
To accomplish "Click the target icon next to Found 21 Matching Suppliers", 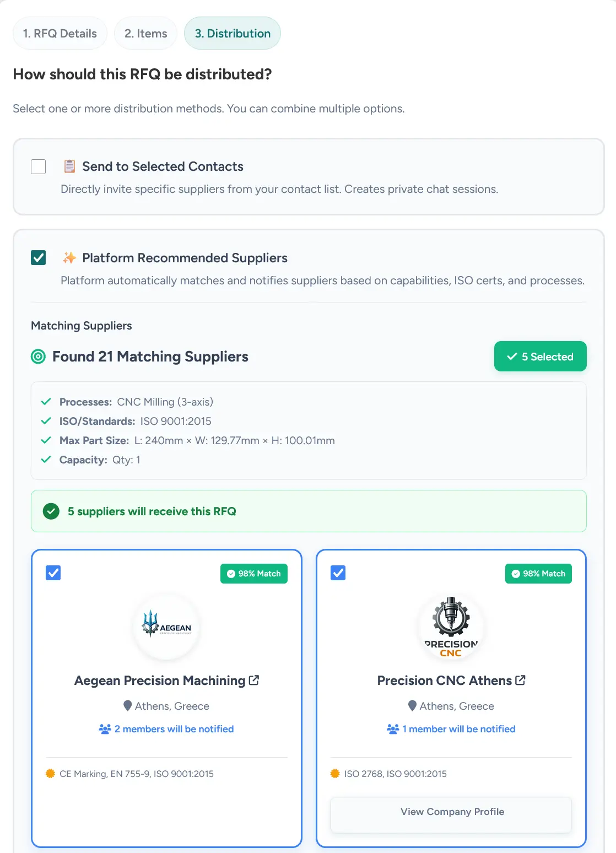I will click(x=38, y=357).
